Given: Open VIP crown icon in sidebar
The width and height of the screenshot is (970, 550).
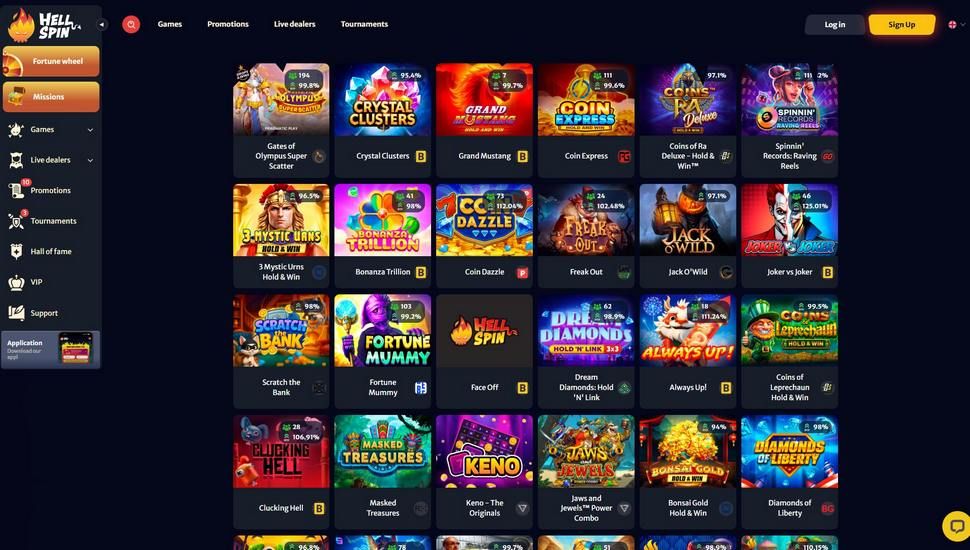Looking at the screenshot, I should (x=16, y=282).
